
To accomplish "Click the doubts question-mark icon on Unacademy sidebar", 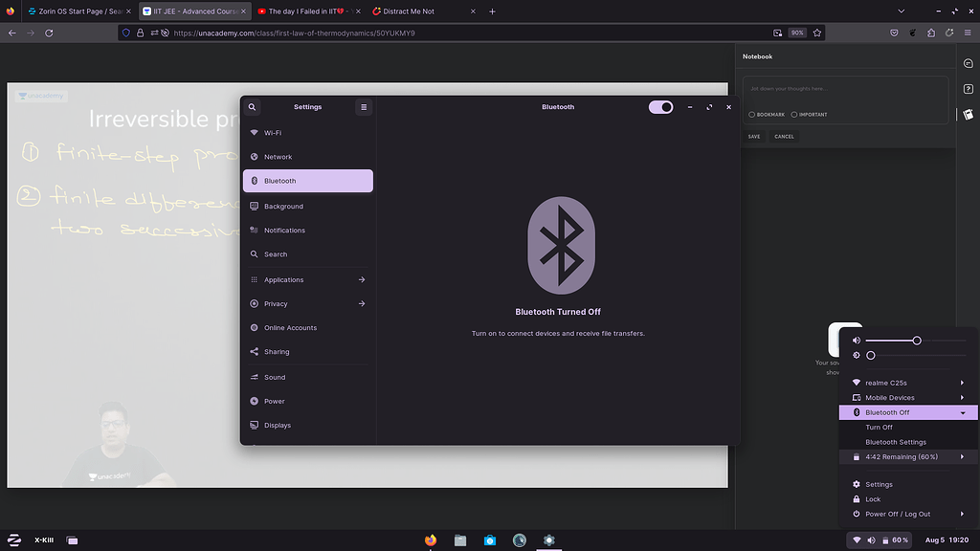I will [968, 89].
